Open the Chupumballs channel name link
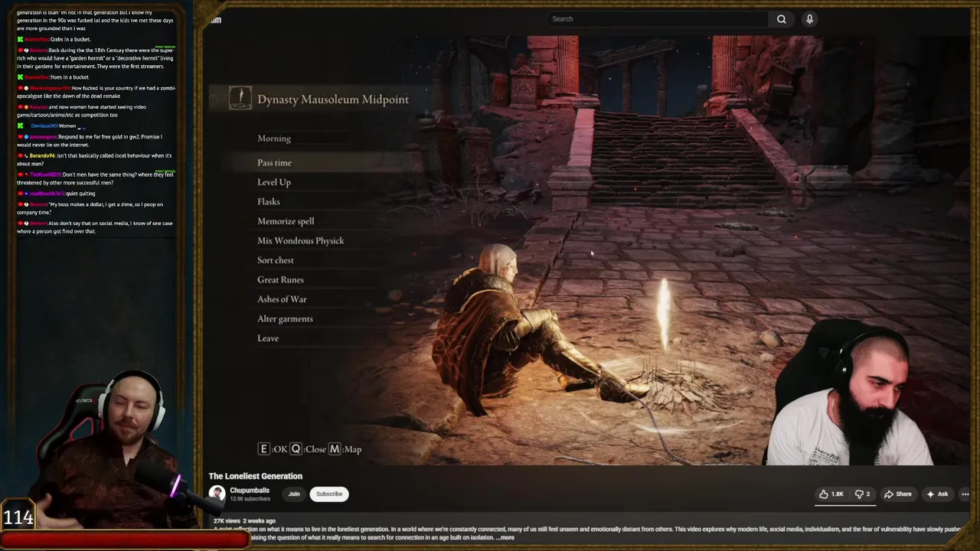980x551 pixels. [250, 491]
